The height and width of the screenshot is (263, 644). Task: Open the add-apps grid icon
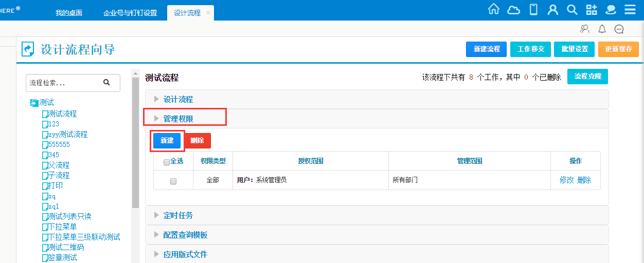tap(592, 10)
